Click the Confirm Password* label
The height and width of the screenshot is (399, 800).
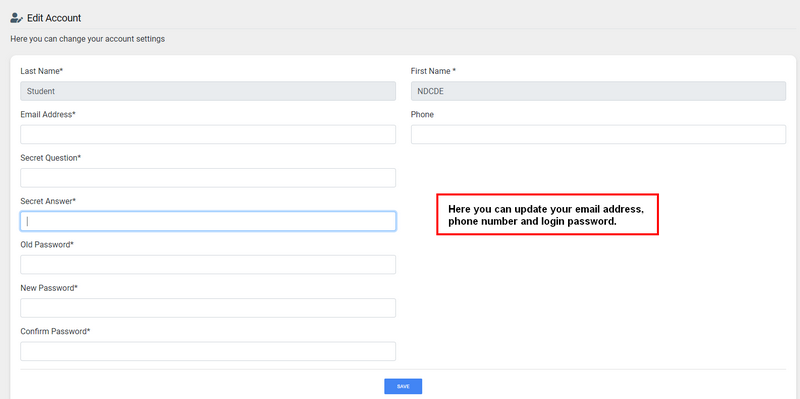(55, 332)
